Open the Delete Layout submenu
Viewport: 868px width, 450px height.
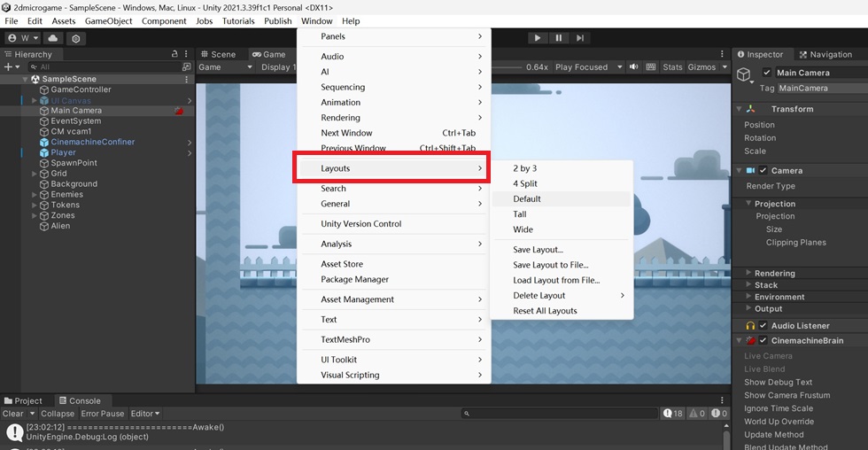[x=562, y=296]
